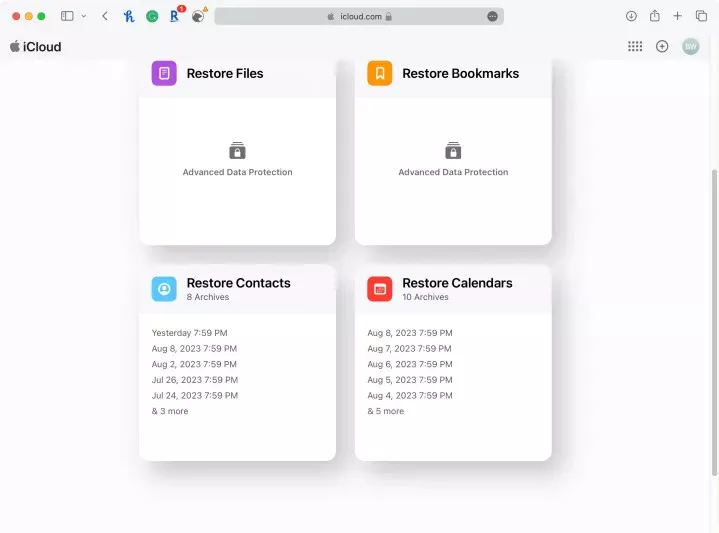Click the 10 Archives label
The height and width of the screenshot is (533, 719).
click(426, 297)
